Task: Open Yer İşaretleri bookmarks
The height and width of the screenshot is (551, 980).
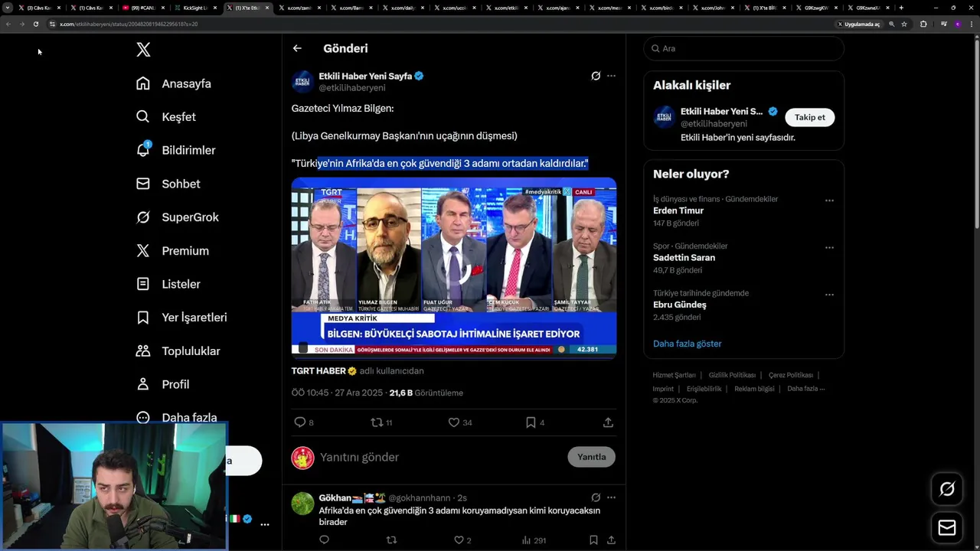Action: click(181, 318)
